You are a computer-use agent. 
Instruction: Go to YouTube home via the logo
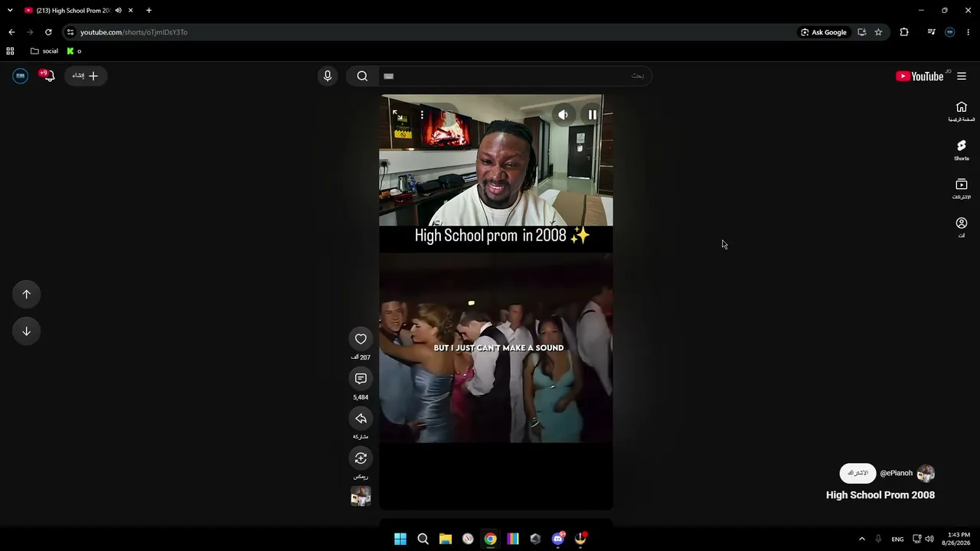tap(921, 76)
